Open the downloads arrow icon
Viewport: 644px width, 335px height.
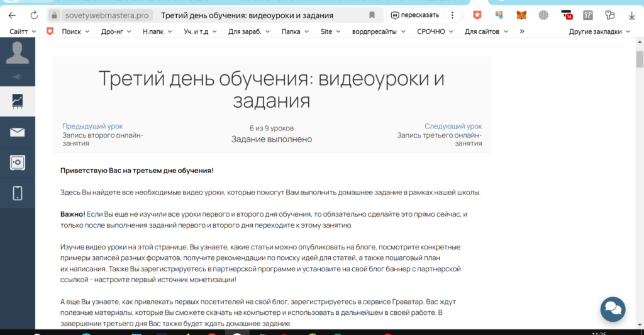(x=631, y=16)
